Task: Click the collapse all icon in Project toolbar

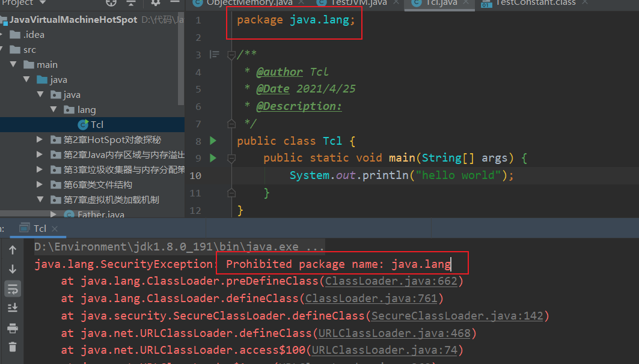Action: click(x=131, y=3)
